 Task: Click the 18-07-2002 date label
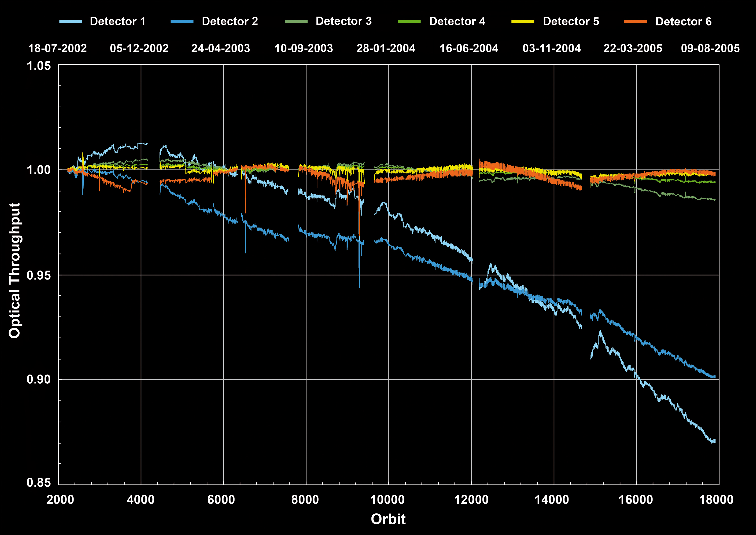pyautogui.click(x=57, y=49)
